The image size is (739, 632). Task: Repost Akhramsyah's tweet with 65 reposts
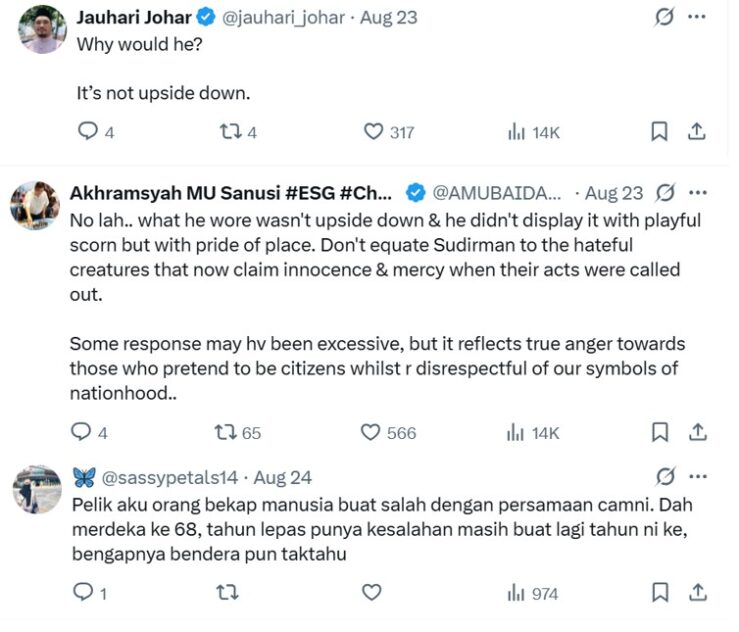pos(226,432)
